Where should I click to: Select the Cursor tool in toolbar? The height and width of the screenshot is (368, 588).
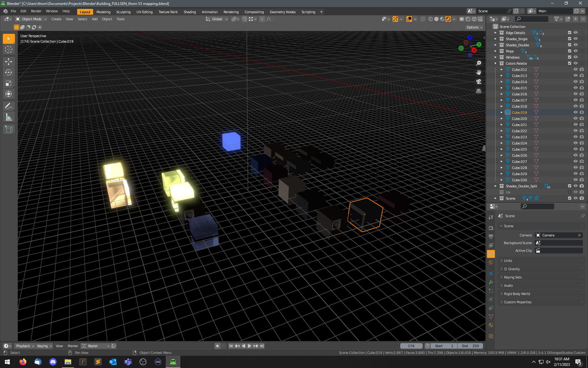point(9,49)
